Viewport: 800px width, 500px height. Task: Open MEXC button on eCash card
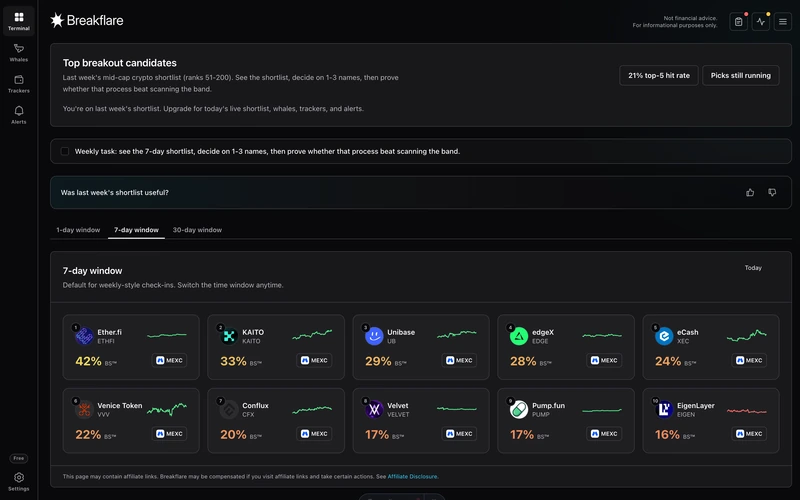point(748,360)
